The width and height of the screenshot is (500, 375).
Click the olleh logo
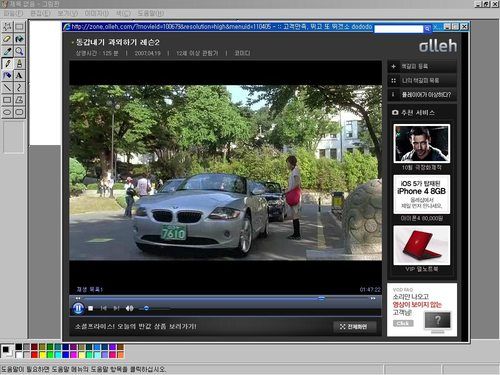tap(438, 46)
